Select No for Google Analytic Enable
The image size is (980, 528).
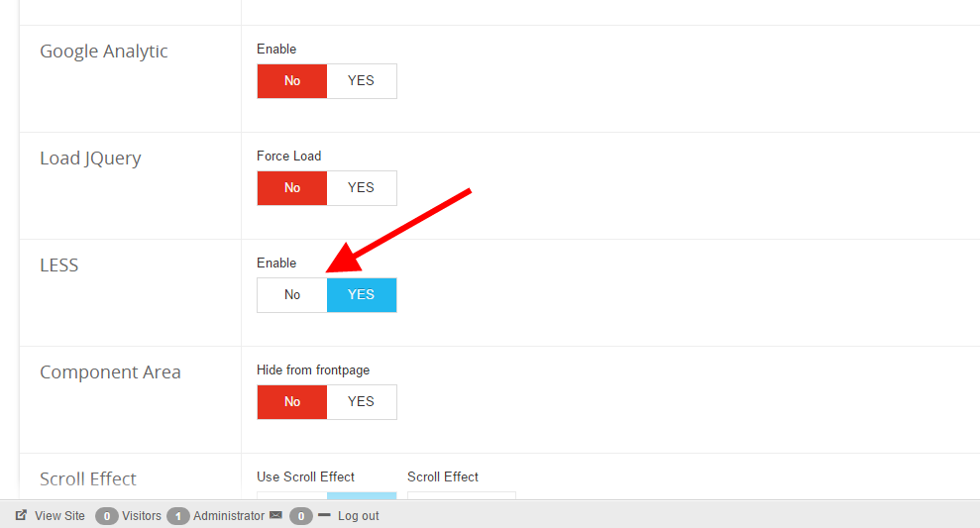tap(292, 81)
